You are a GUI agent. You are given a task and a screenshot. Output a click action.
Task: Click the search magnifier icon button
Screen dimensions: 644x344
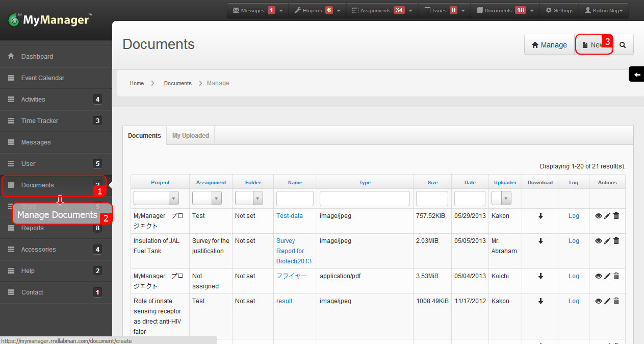pos(623,45)
